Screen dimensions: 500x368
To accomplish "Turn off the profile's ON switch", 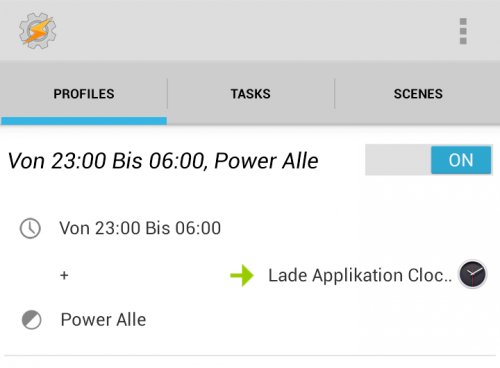I will click(x=461, y=160).
